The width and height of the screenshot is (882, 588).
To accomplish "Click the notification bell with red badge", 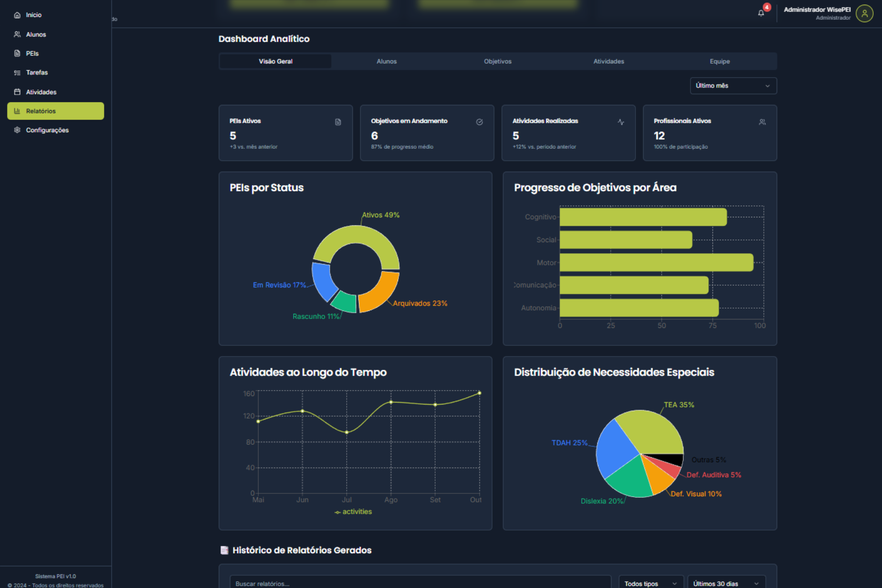I will tap(761, 13).
